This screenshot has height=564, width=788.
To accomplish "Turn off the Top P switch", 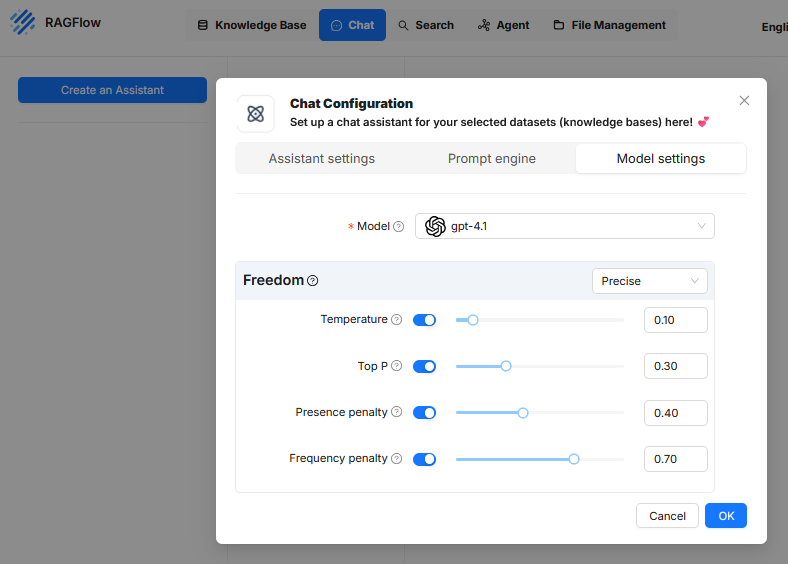I will pyautogui.click(x=424, y=367).
